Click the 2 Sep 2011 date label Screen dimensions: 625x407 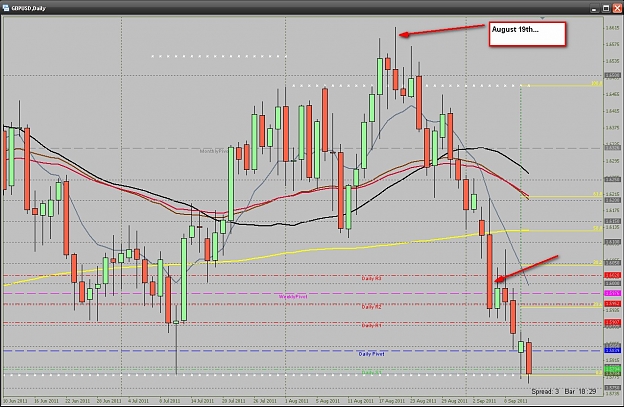point(485,401)
